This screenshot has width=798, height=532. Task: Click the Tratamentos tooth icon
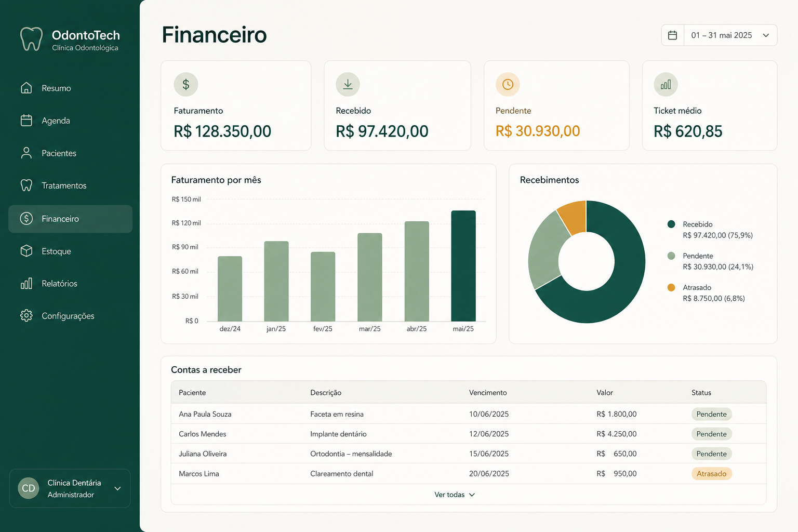click(26, 185)
